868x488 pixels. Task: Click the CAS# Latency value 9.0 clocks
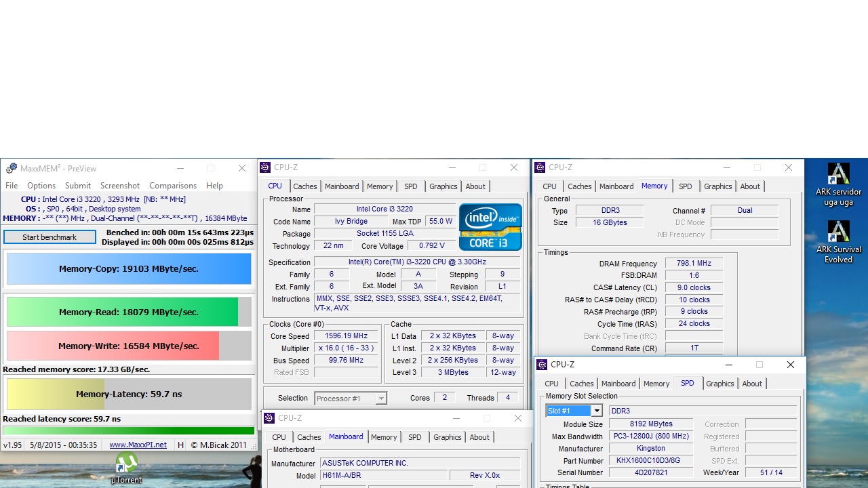point(694,288)
